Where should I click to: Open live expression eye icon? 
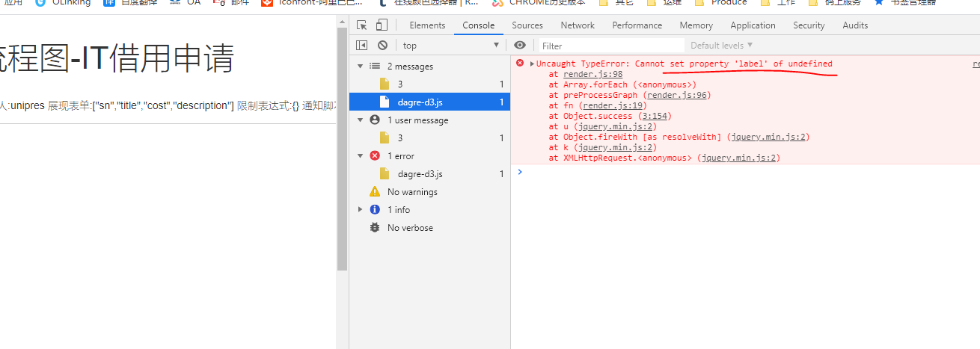point(521,46)
